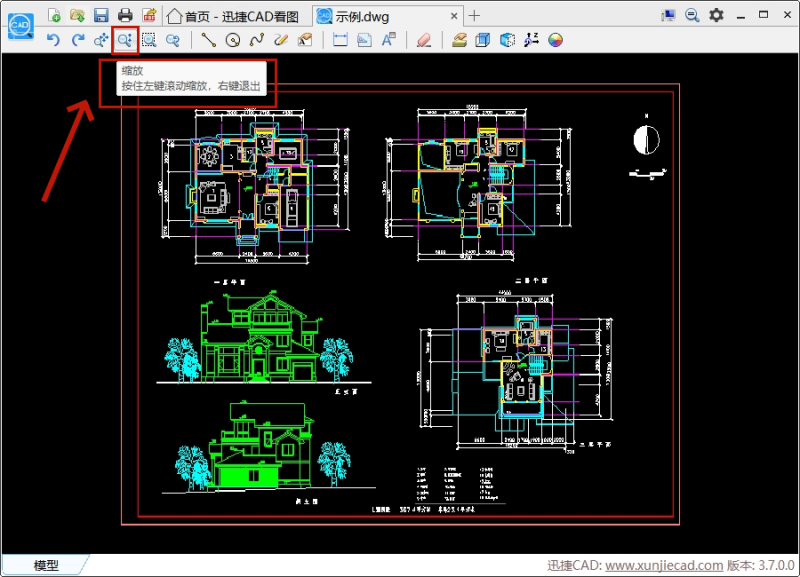The image size is (800, 577).
Task: Select the line drawing tool
Action: (208, 40)
